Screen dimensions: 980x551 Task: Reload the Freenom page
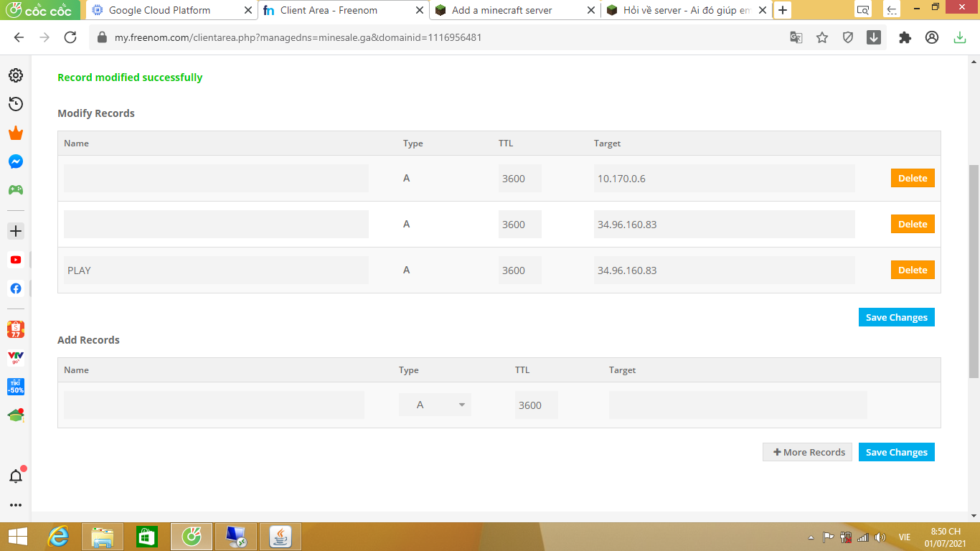[x=70, y=37]
